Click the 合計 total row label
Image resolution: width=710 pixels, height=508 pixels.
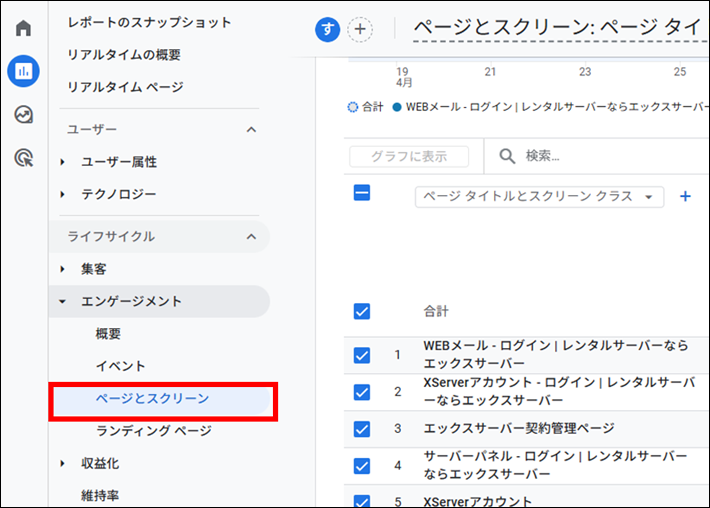pos(436,312)
